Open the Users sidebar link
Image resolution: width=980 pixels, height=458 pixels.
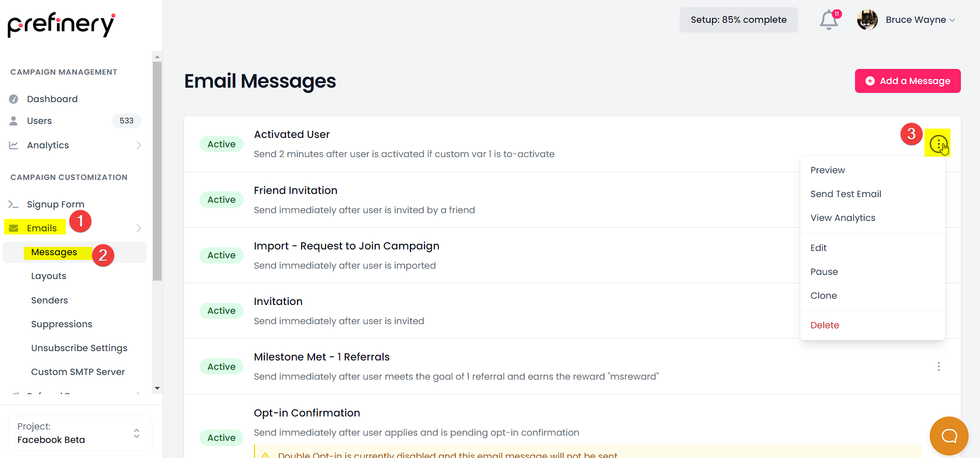(39, 121)
